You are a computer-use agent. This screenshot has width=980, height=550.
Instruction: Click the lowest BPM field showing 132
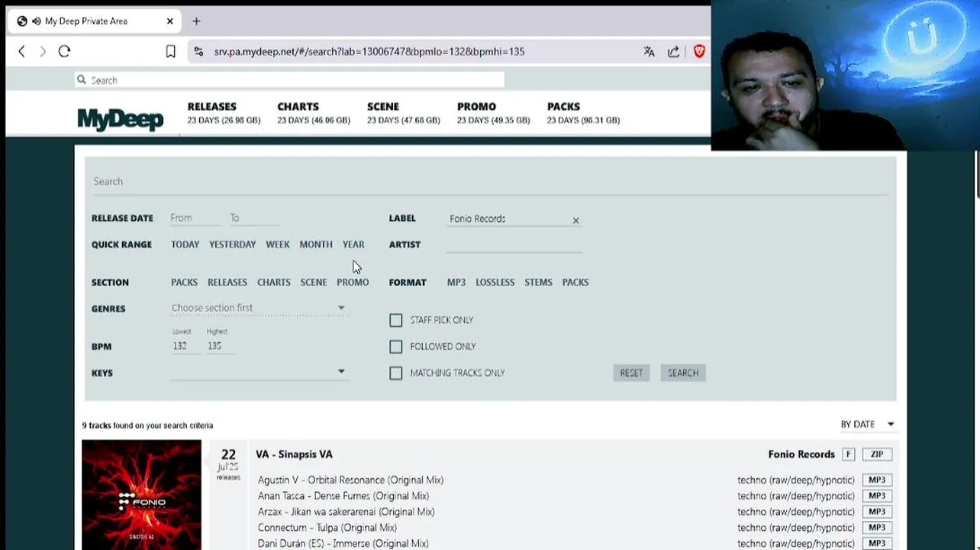[185, 346]
